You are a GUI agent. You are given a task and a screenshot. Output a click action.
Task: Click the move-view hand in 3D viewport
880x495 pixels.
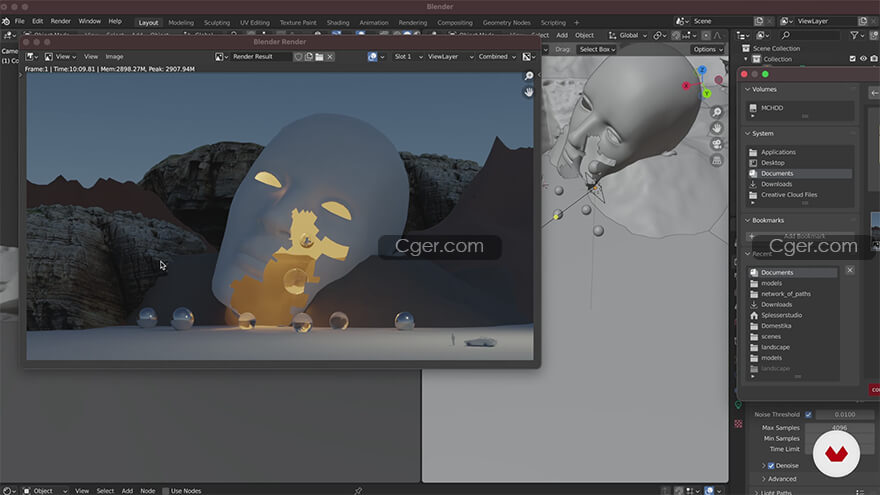[717, 129]
